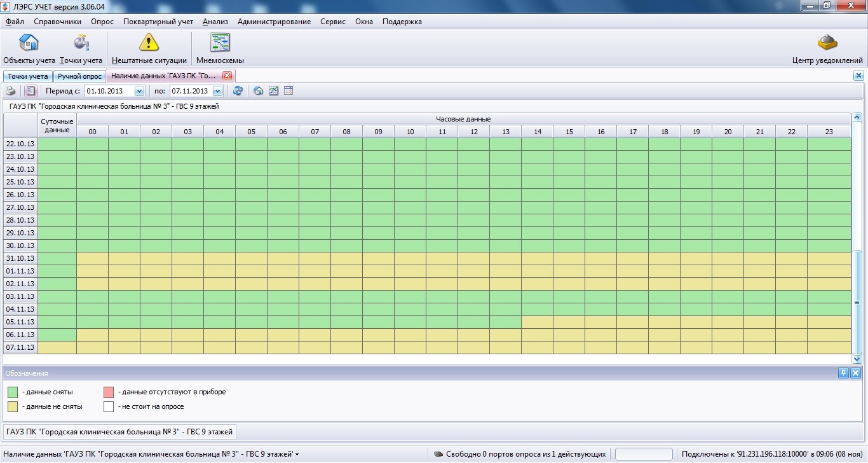Close the Наличие данных tab with the red X

(227, 76)
